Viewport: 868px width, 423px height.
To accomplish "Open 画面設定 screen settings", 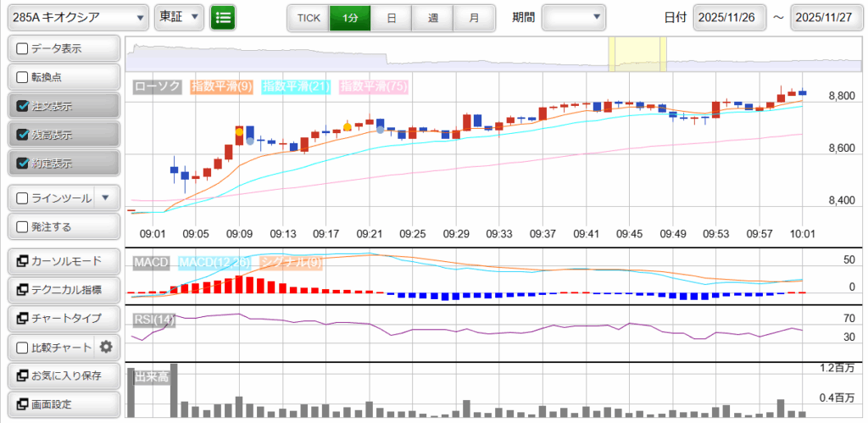I will pos(64,404).
